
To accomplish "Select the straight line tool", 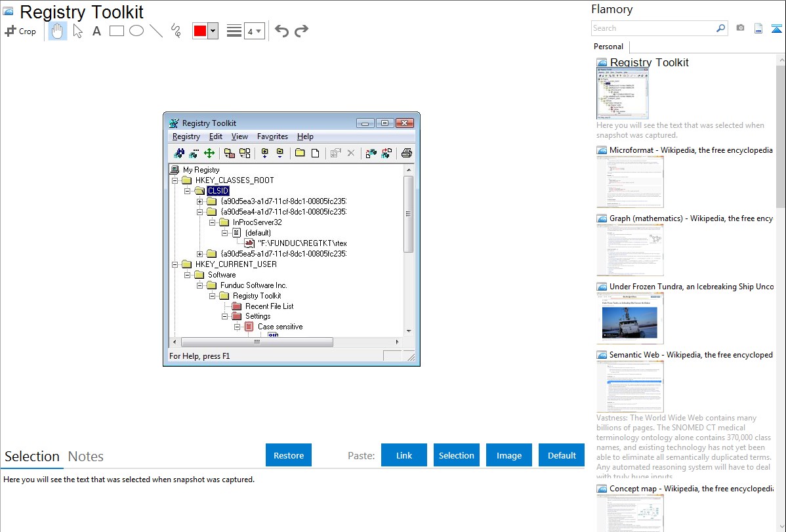I will pyautogui.click(x=156, y=31).
